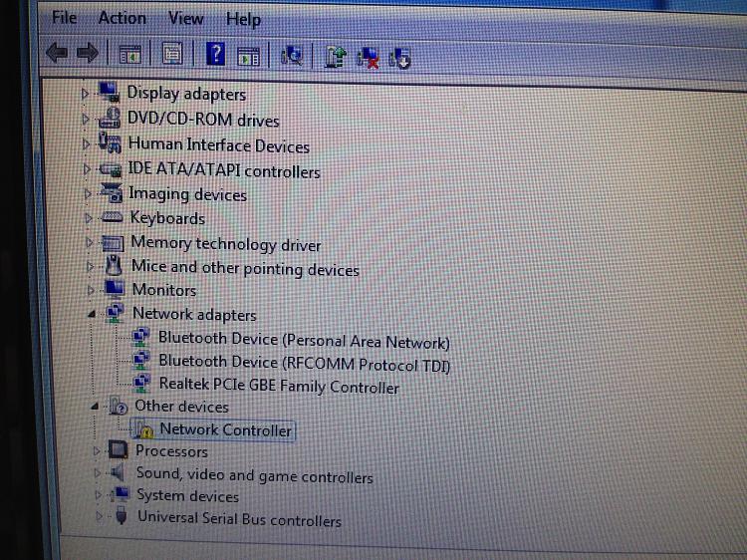
Task: Expand the Memory technology driver node
Action: [x=90, y=242]
